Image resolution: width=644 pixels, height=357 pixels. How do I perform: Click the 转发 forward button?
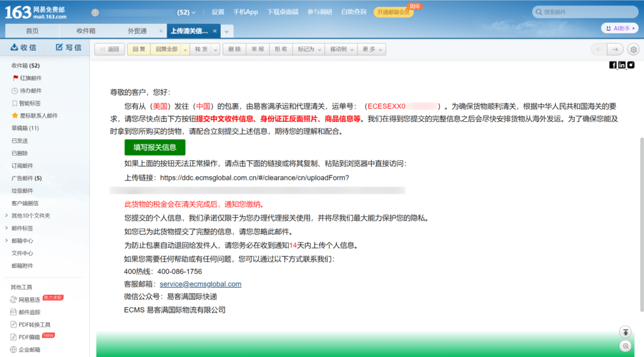pos(201,49)
